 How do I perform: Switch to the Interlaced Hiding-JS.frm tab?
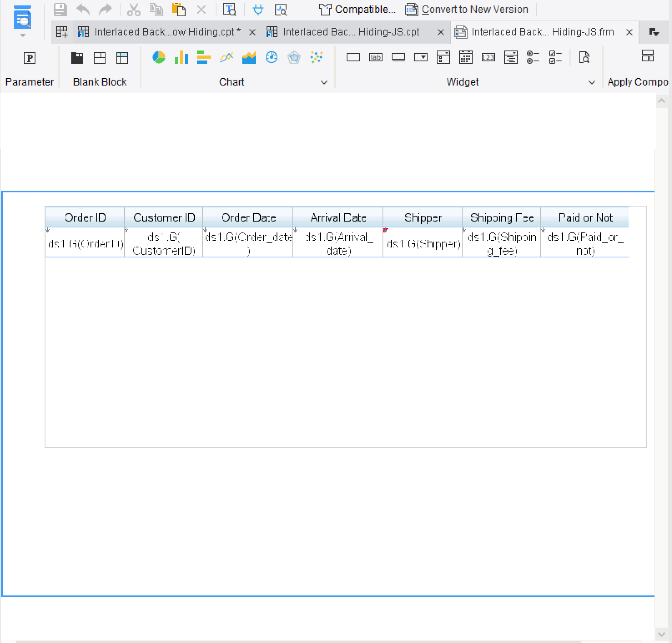pyautogui.click(x=542, y=32)
